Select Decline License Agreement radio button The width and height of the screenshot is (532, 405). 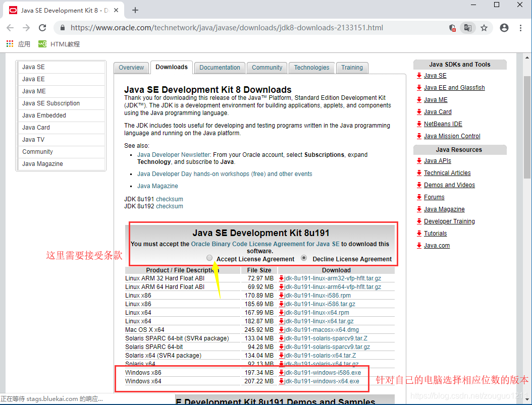(x=304, y=258)
